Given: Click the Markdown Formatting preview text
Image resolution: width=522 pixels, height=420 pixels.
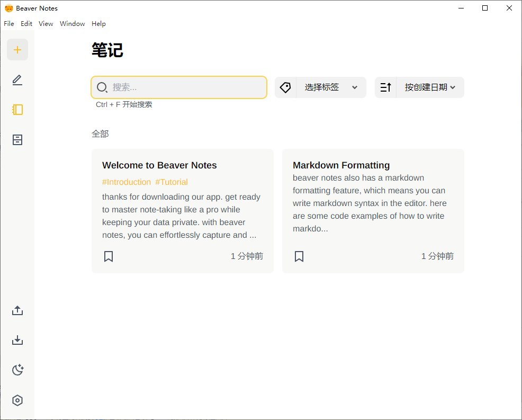Looking at the screenshot, I should coord(370,203).
